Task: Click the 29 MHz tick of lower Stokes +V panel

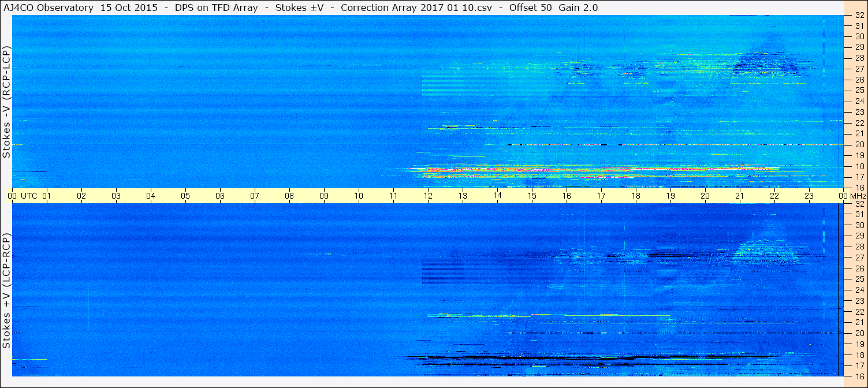Action: [x=859, y=236]
